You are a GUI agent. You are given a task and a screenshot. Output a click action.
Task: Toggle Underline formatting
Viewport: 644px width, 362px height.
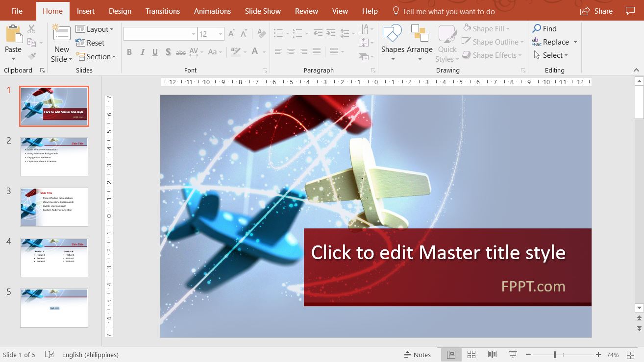[x=155, y=51]
